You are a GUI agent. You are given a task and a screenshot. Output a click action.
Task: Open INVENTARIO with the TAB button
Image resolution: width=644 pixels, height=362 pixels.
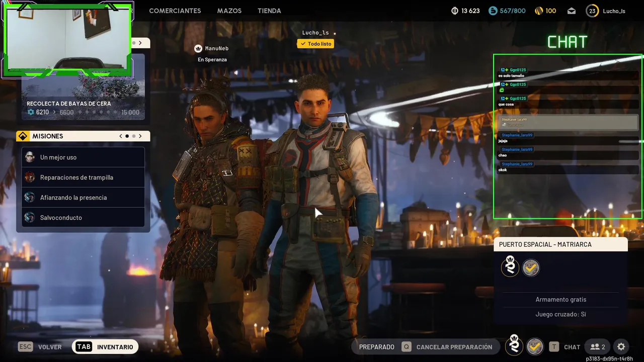pyautogui.click(x=105, y=347)
